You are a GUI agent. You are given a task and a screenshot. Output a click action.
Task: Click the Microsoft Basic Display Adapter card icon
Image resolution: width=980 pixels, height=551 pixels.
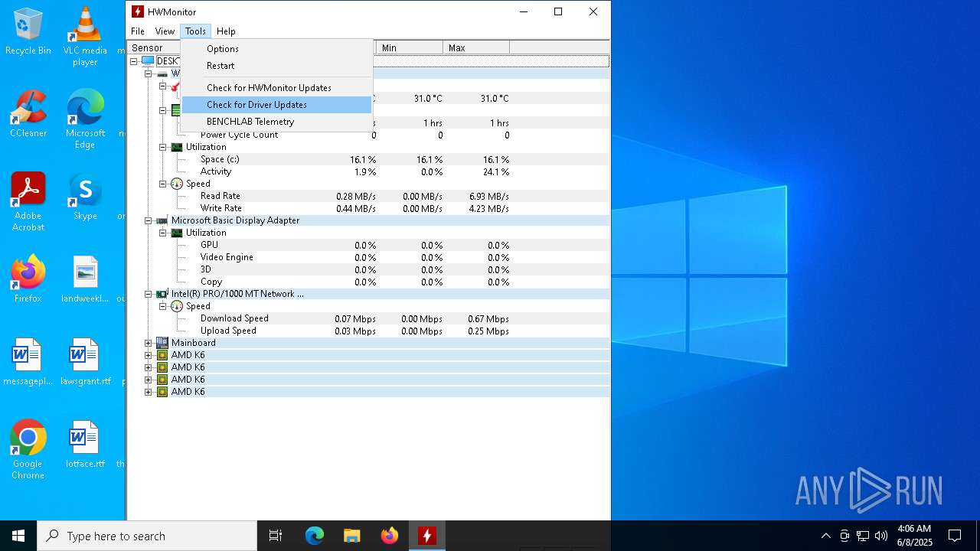click(162, 220)
